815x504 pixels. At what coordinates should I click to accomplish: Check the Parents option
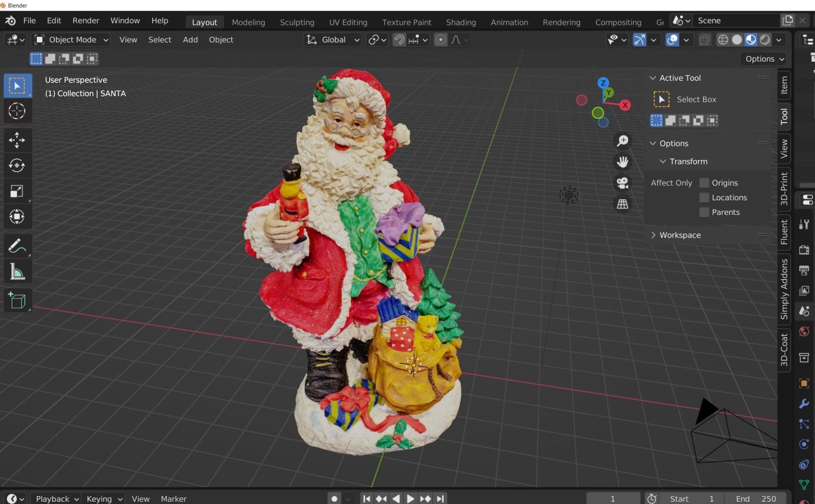pos(705,212)
